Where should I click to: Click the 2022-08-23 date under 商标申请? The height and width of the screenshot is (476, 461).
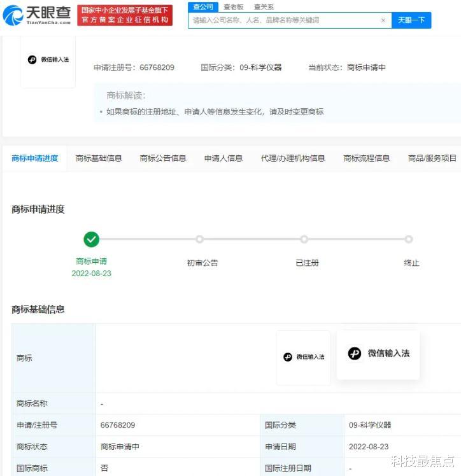click(92, 274)
